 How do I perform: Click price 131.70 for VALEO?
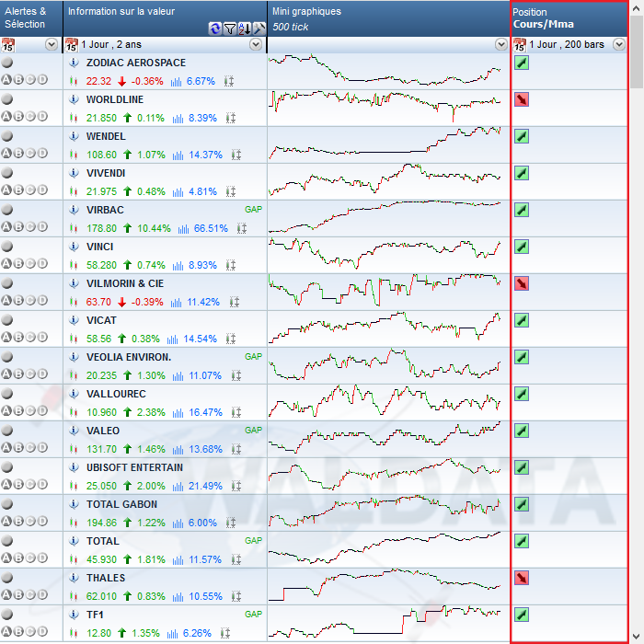tap(101, 449)
